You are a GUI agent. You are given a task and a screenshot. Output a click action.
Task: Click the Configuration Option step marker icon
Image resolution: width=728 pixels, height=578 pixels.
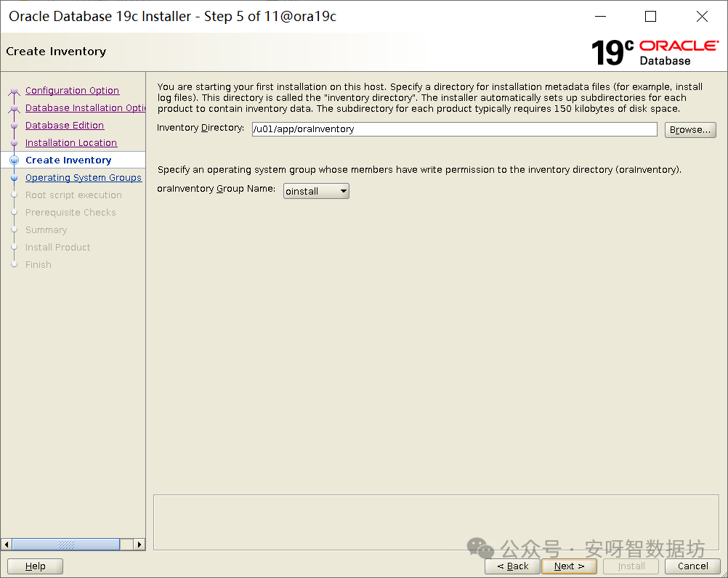[x=15, y=91]
